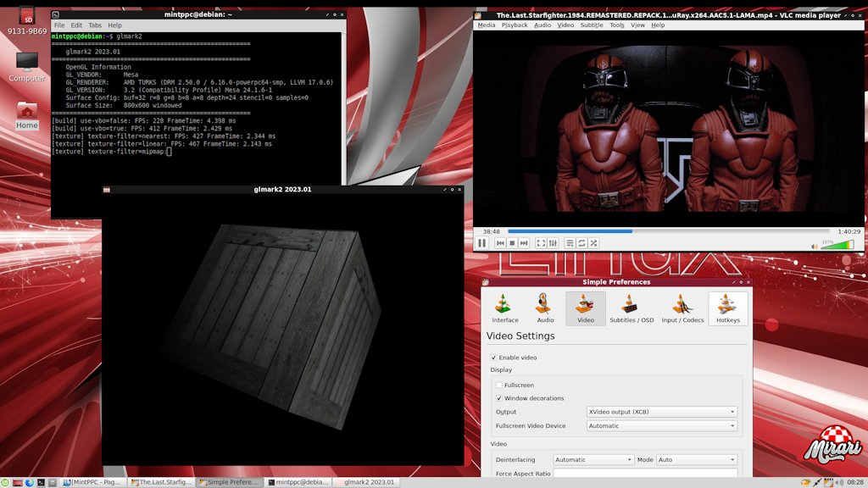Image resolution: width=868 pixels, height=488 pixels.
Task: Open the Interface preferences category
Action: (x=505, y=308)
